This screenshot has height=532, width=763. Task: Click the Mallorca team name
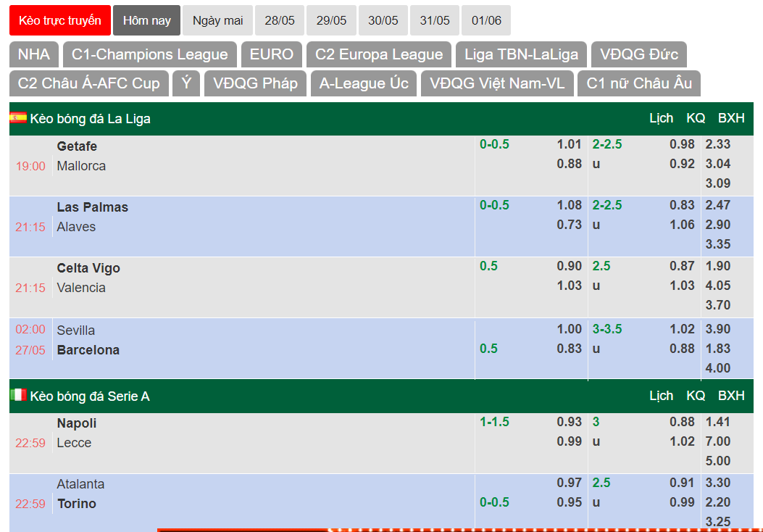pos(81,166)
